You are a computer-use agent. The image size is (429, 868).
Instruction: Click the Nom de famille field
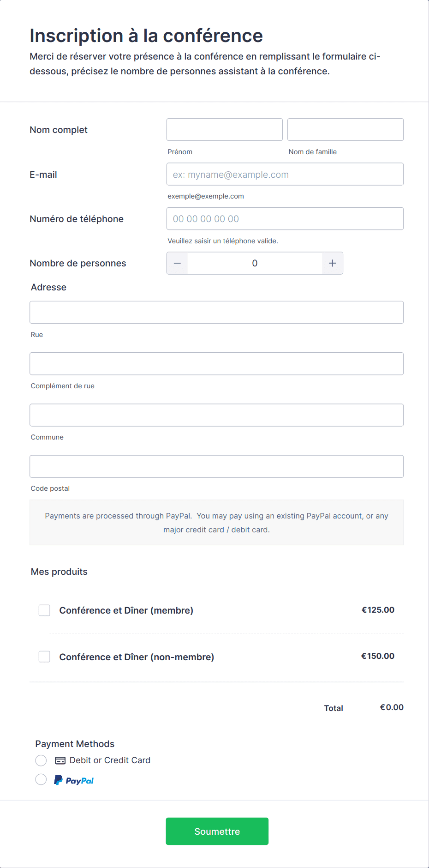pos(345,130)
